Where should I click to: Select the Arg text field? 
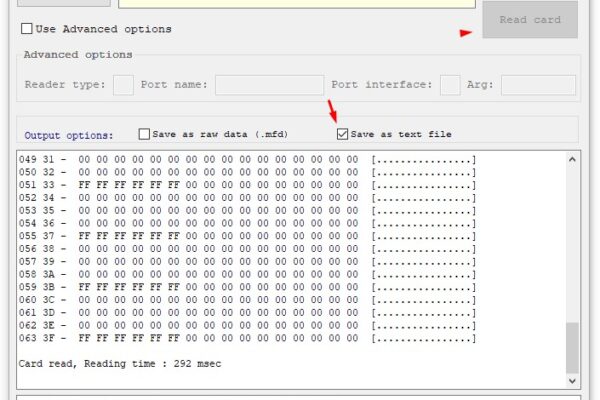(538, 85)
